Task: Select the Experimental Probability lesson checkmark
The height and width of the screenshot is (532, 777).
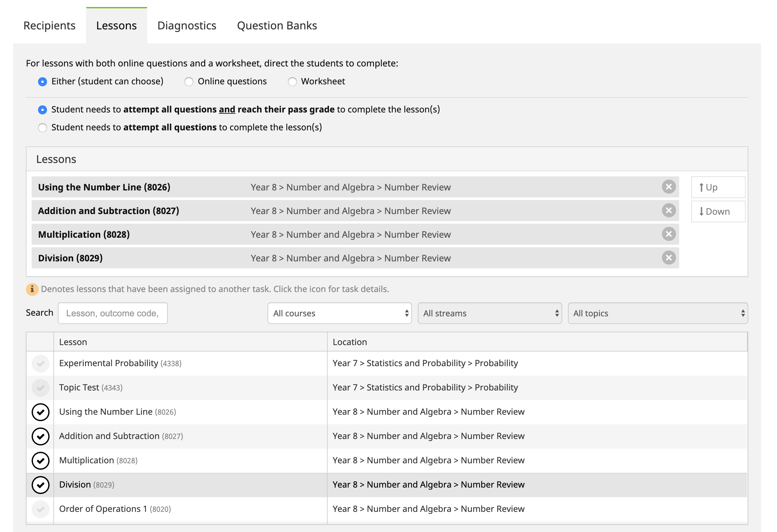Action: (x=41, y=363)
